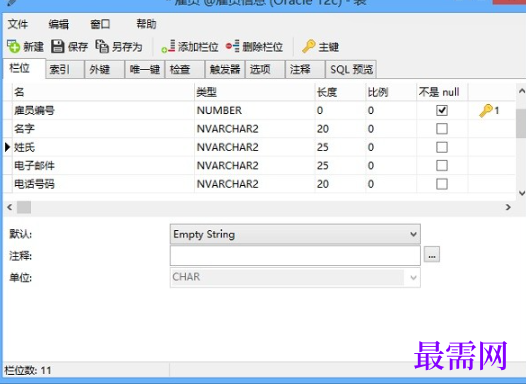Click the 另存为 (Save As) icon

click(102, 46)
